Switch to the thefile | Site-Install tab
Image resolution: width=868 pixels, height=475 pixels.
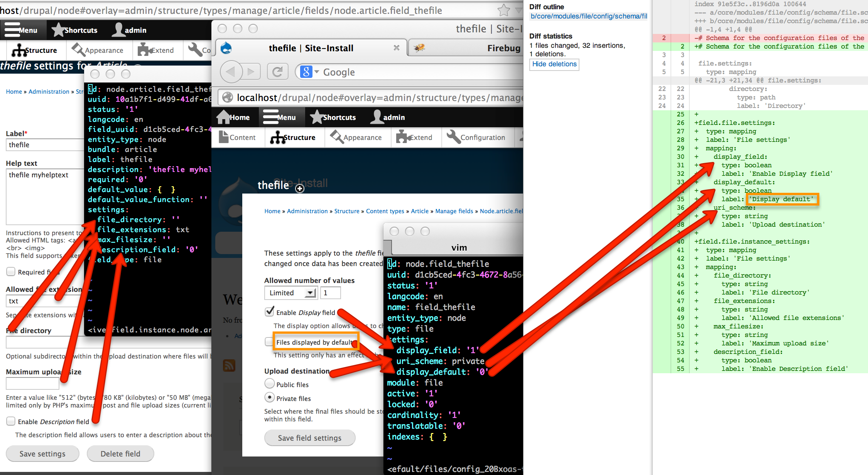pos(311,48)
